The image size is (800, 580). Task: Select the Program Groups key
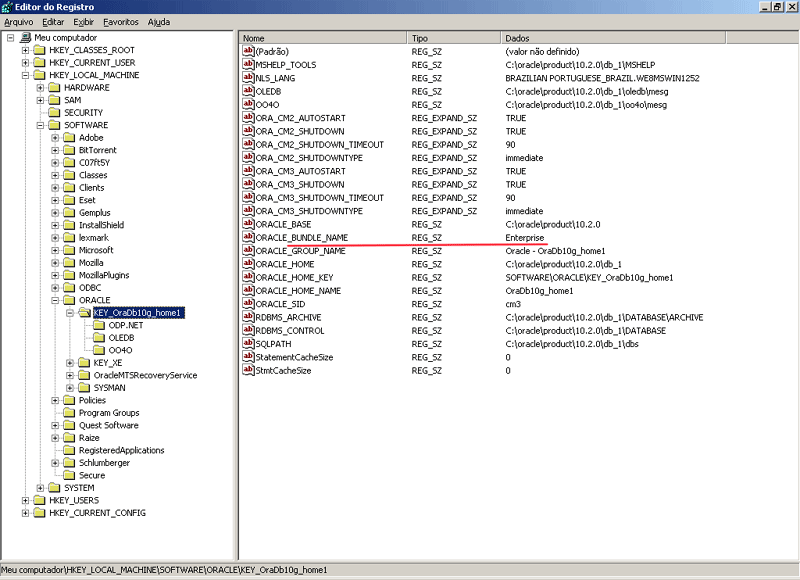coord(109,413)
